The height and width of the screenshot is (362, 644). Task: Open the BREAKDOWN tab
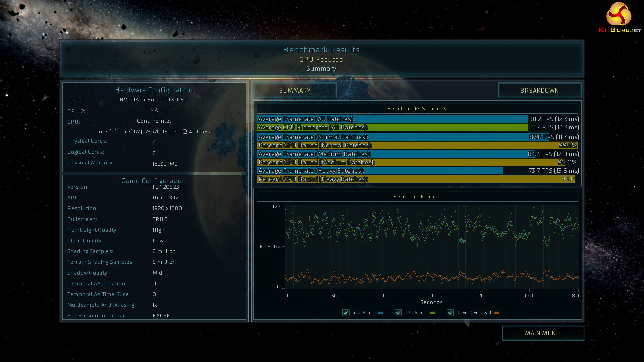(539, 90)
